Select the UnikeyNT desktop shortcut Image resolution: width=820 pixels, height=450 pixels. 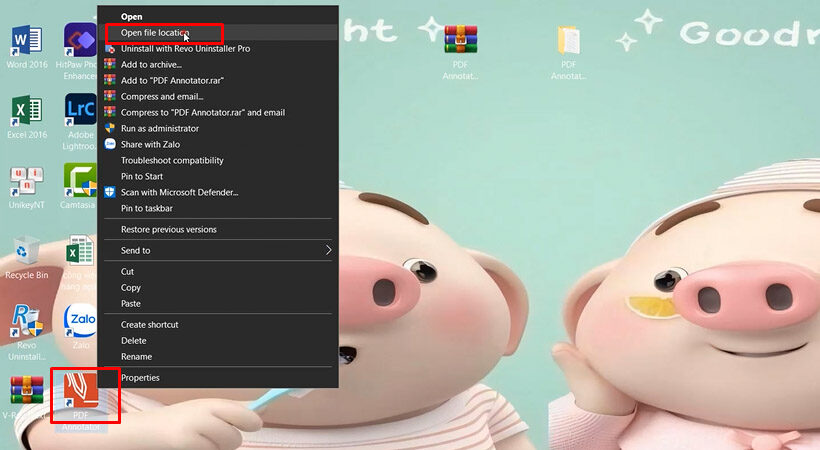click(27, 188)
